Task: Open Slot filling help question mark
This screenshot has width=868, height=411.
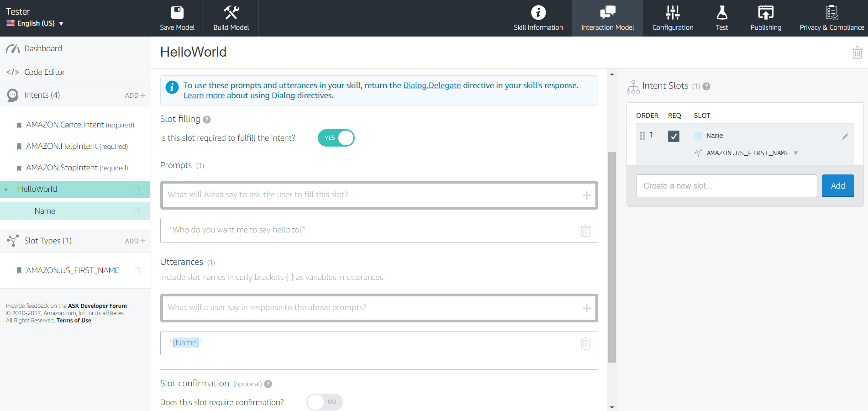Action: pos(207,120)
